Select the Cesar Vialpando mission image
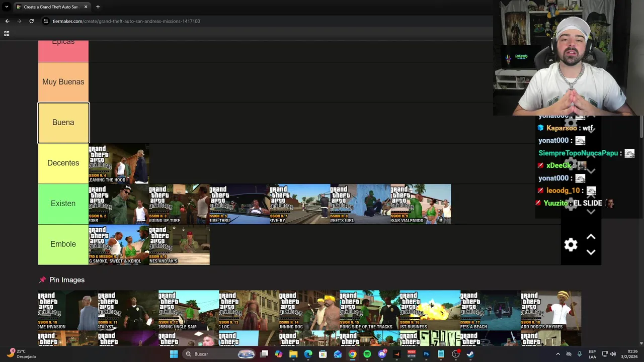This screenshot has height=362, width=644. point(421,204)
